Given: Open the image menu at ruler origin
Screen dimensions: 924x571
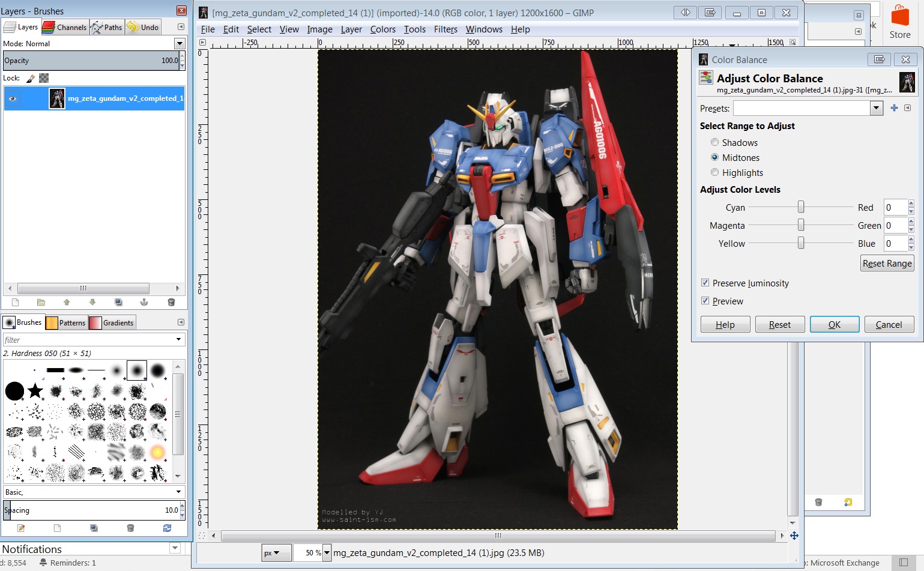Looking at the screenshot, I should tap(202, 43).
